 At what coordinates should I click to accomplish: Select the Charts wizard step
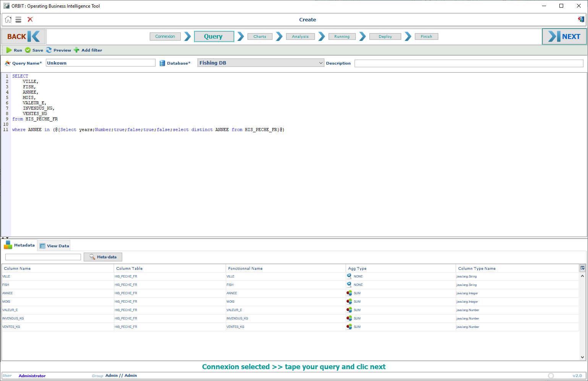coord(260,36)
